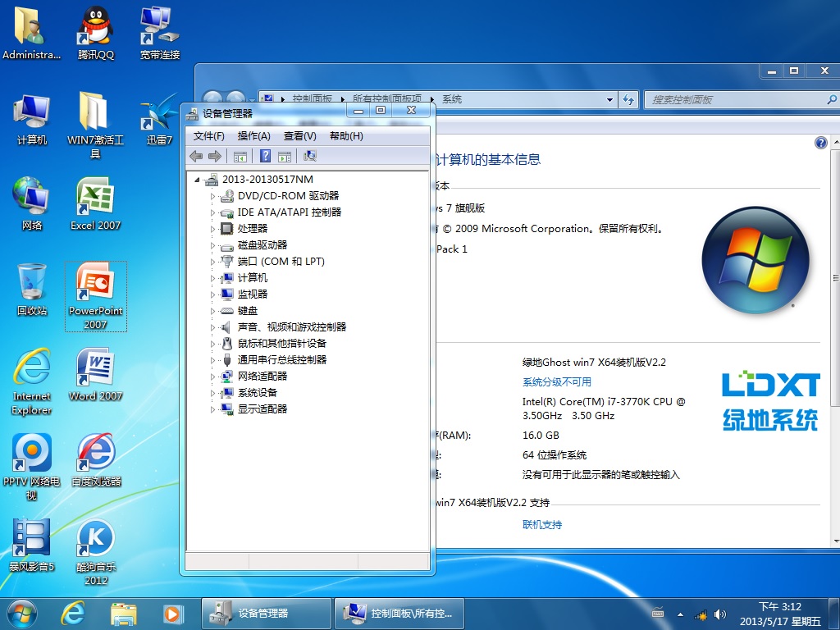Show hidden system tray icons
840x630 pixels.
point(680,614)
